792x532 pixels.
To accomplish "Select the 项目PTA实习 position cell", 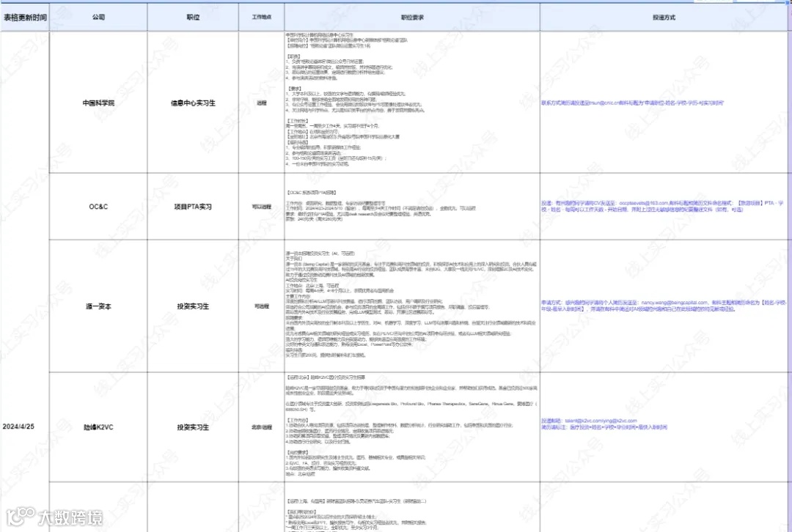I will click(193, 207).
